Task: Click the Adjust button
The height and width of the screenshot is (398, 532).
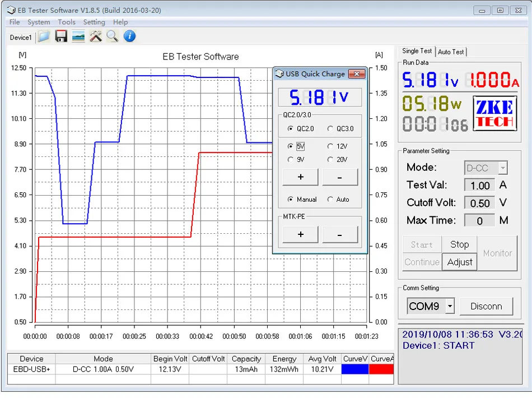Action: coord(459,262)
